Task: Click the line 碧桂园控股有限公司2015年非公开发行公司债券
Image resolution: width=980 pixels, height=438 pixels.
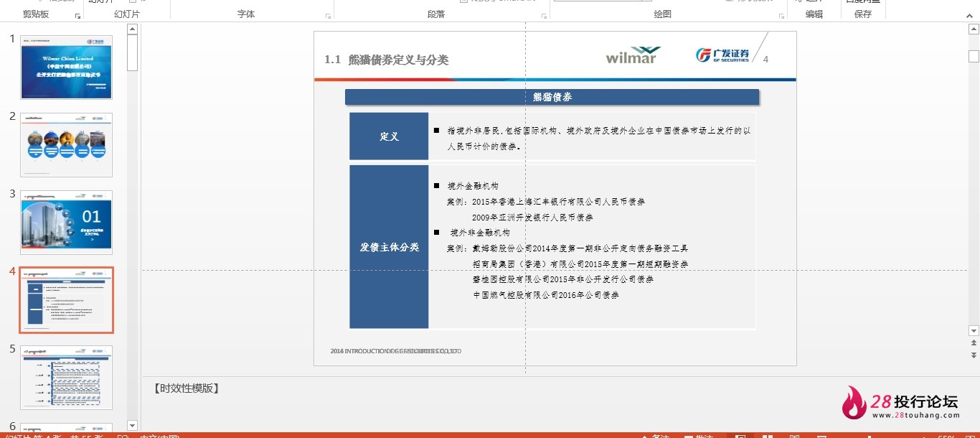Action: point(562,279)
